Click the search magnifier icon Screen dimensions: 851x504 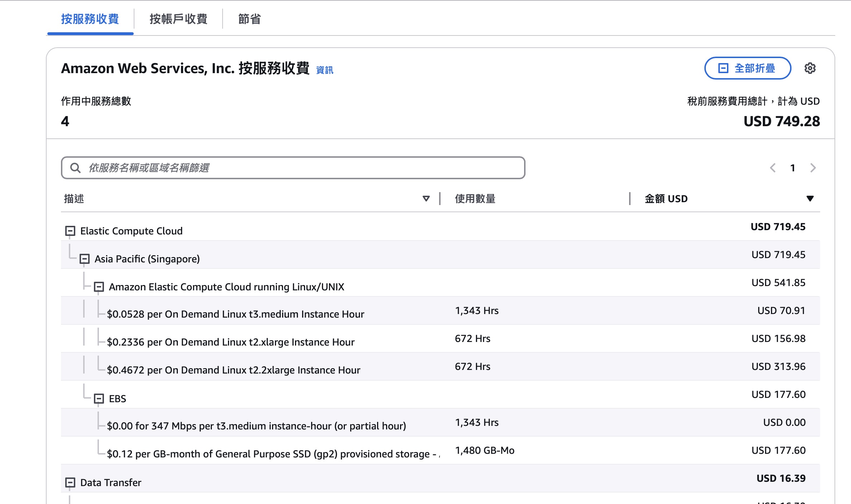(75, 168)
